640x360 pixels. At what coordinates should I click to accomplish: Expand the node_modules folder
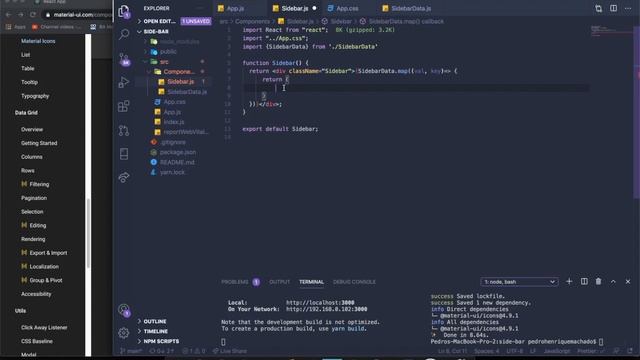pyautogui.click(x=175, y=42)
